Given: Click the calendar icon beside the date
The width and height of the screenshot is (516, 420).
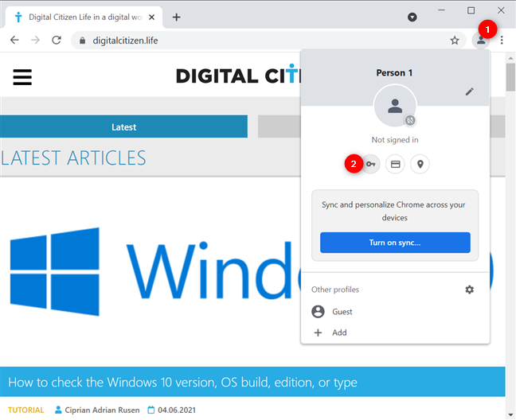Looking at the screenshot, I should click(x=151, y=410).
